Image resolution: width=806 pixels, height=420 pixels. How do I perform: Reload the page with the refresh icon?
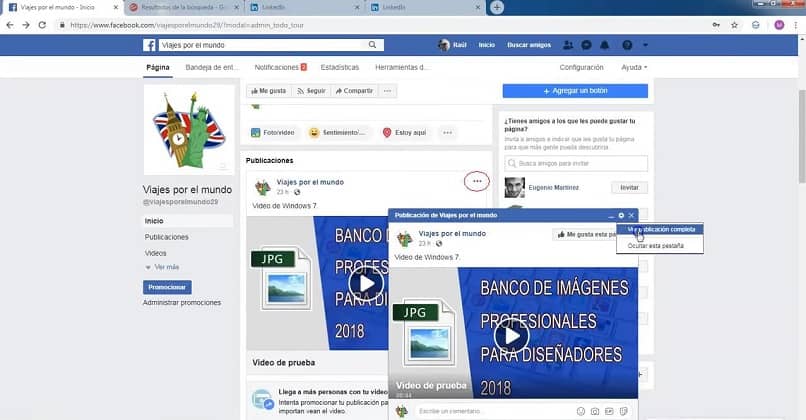[x=42, y=25]
